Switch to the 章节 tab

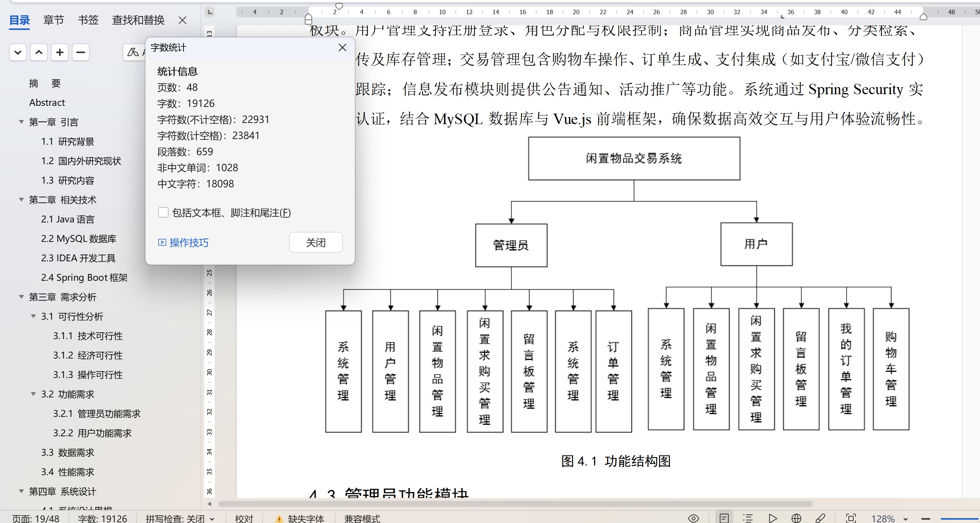[x=53, y=20]
